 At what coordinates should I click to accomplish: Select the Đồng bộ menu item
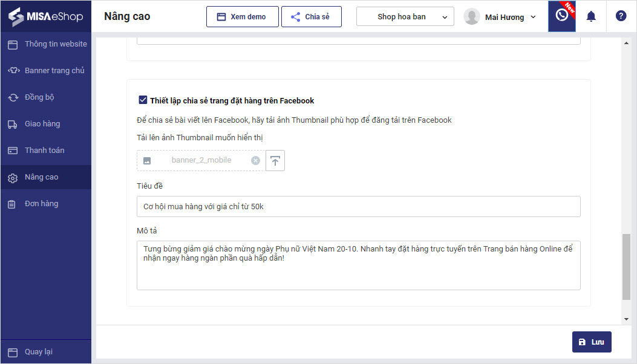46,97
